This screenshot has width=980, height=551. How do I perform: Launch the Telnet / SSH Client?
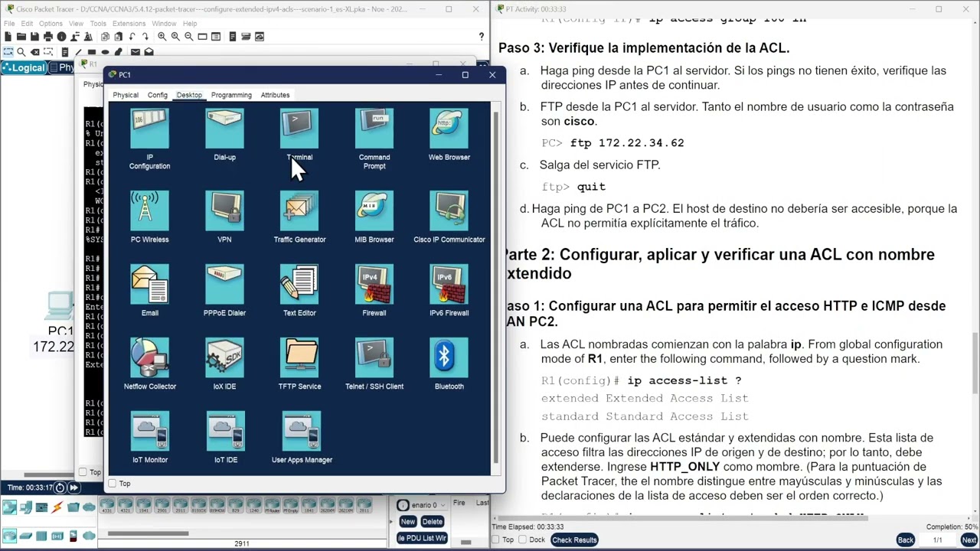(x=374, y=364)
